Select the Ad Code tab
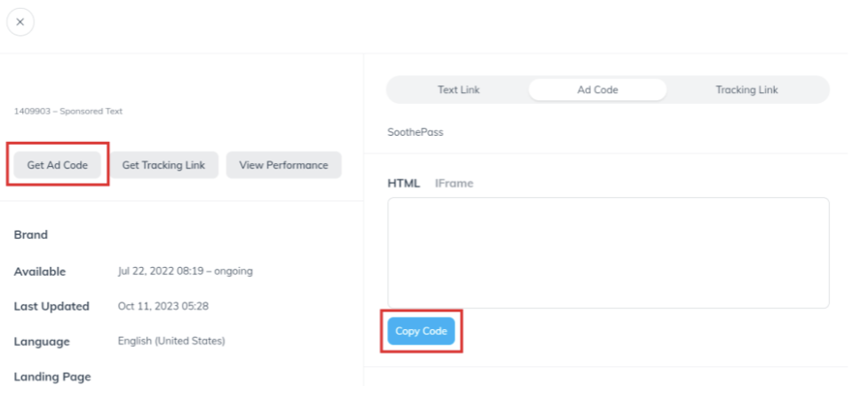This screenshot has height=417, width=868. (597, 90)
